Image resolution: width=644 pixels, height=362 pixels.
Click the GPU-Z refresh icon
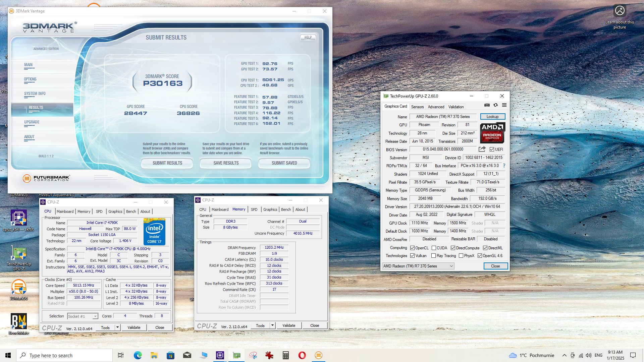point(495,105)
